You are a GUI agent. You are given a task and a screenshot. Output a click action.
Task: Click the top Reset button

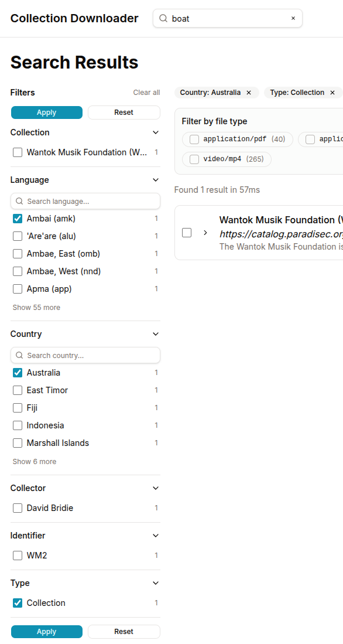[124, 113]
